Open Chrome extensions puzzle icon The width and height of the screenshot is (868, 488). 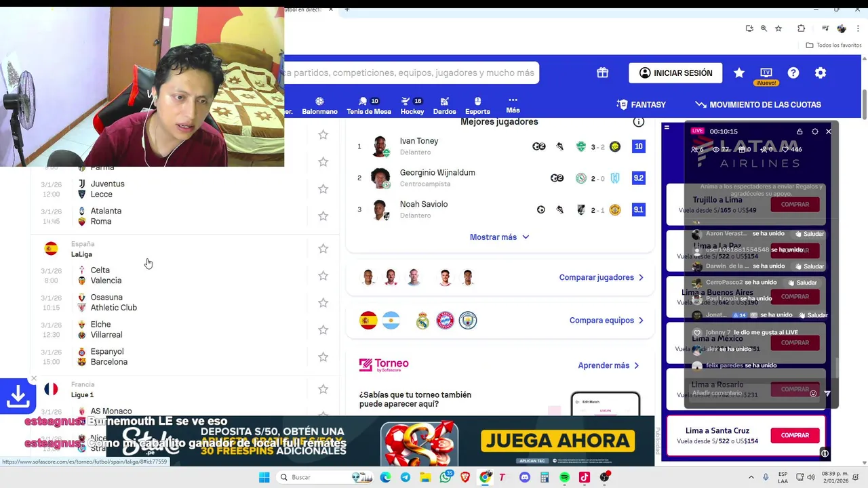coord(801,28)
